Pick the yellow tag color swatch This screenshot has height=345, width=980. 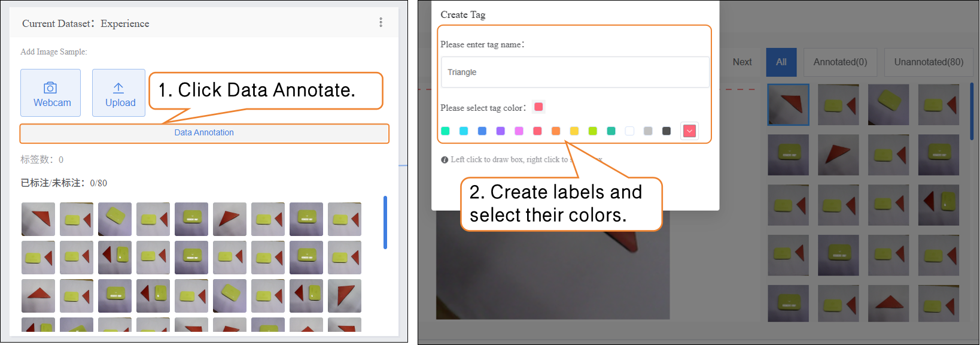(x=574, y=131)
